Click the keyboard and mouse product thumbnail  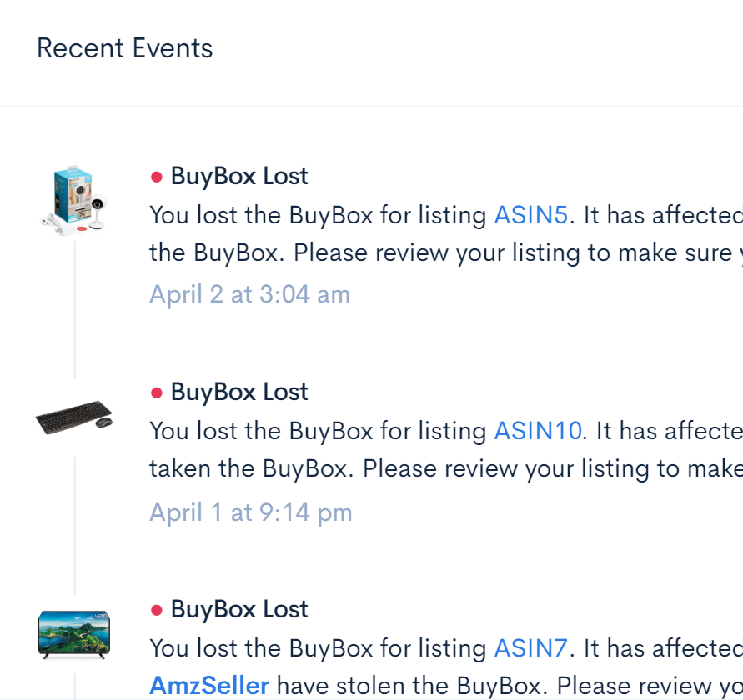click(74, 417)
